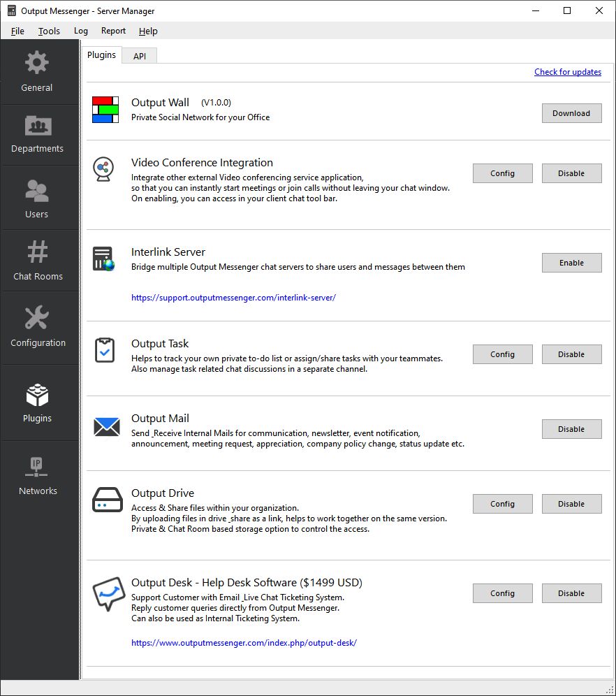Open the Tools menu
The height and width of the screenshot is (696, 616).
[x=49, y=31]
